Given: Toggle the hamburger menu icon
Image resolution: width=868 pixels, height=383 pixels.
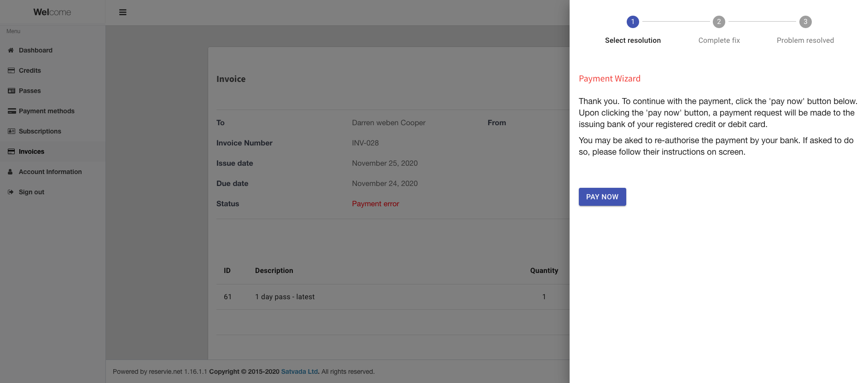Looking at the screenshot, I should (x=122, y=12).
